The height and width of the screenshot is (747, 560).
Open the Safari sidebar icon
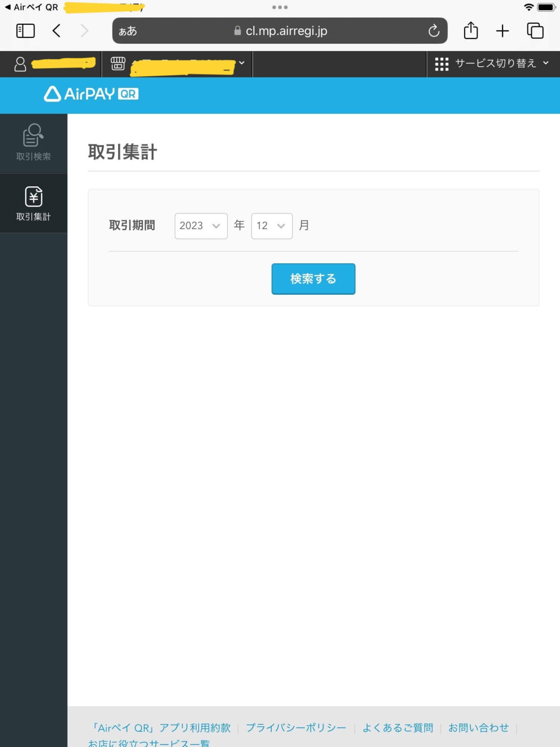(25, 30)
